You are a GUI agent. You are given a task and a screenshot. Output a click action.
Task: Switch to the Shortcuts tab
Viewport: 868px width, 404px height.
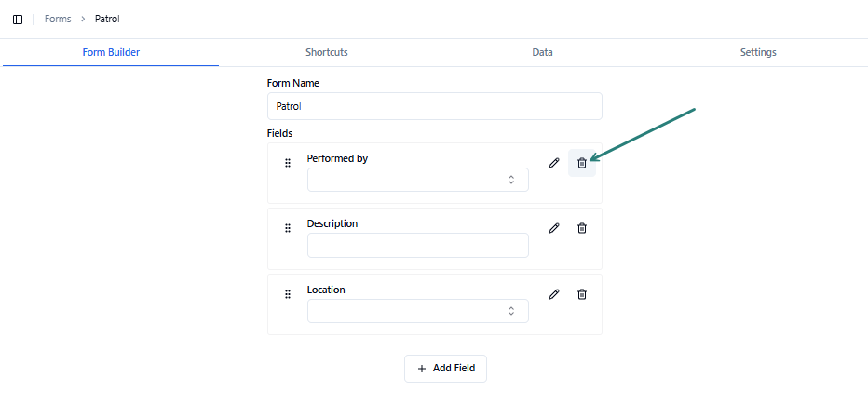tap(327, 53)
